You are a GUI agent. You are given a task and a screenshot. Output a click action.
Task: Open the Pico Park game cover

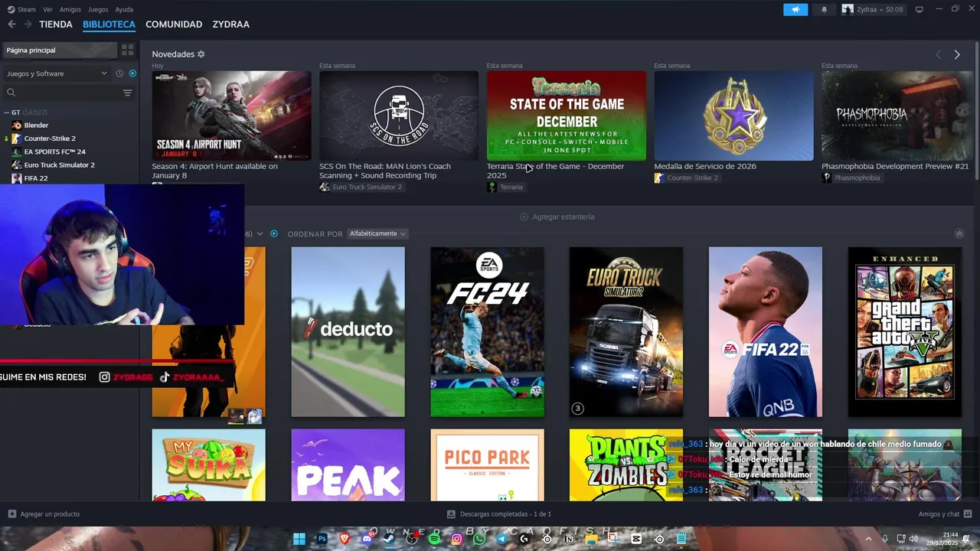tap(487, 465)
